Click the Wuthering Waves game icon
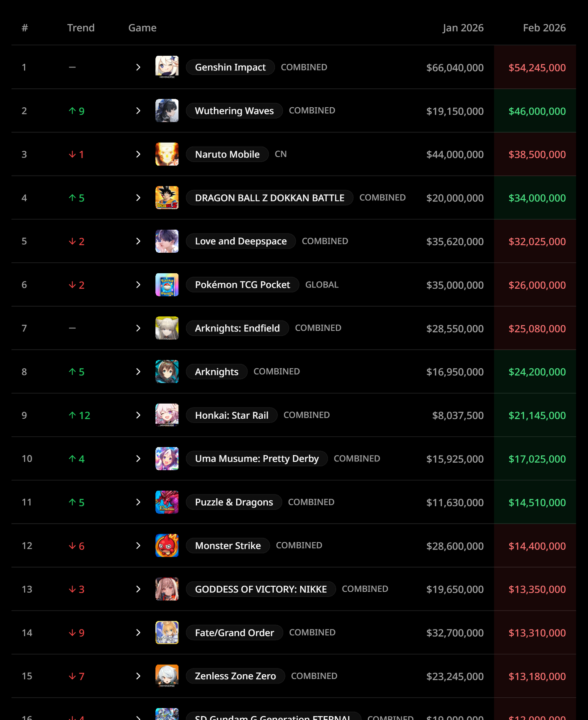The height and width of the screenshot is (720, 588). pos(167,111)
